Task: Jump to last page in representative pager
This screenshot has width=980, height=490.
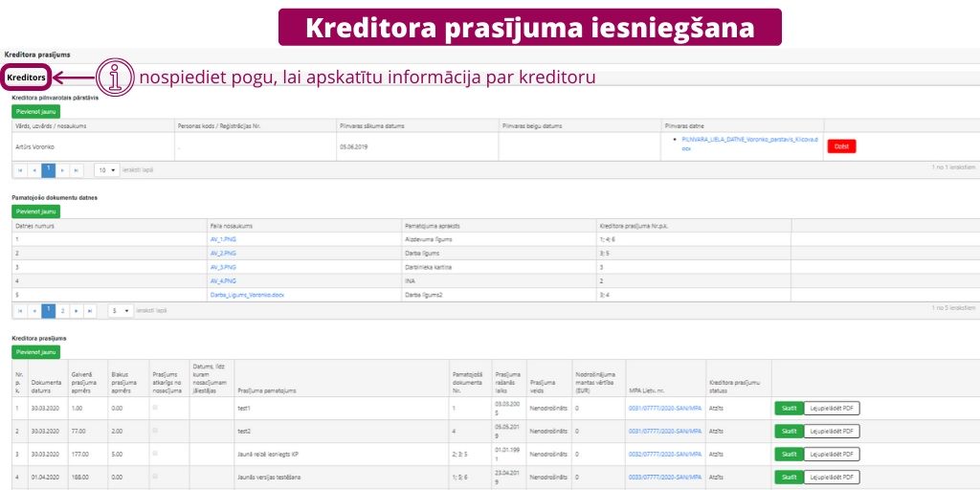Action: coord(78,169)
